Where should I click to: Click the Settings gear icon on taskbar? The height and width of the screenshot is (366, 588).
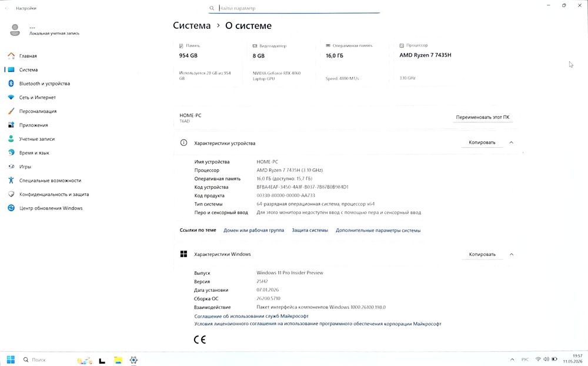click(x=133, y=360)
